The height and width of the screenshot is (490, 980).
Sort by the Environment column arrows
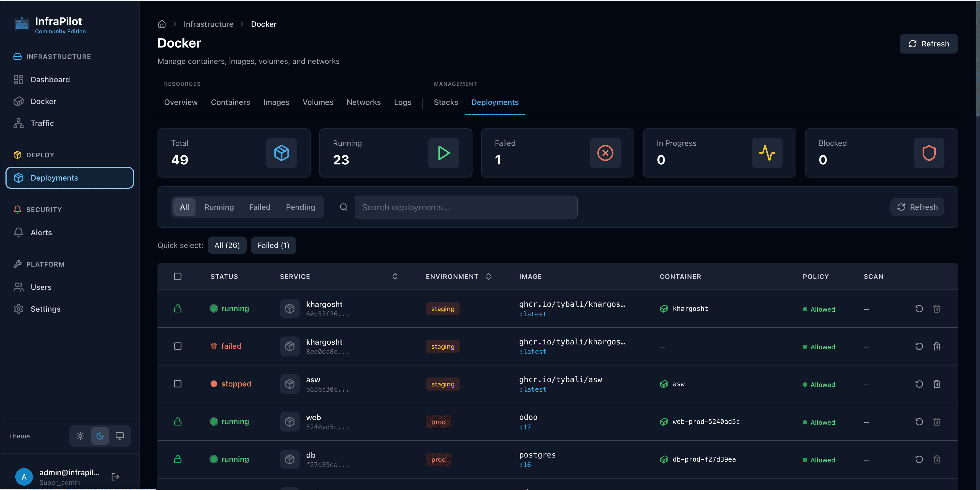coord(488,276)
